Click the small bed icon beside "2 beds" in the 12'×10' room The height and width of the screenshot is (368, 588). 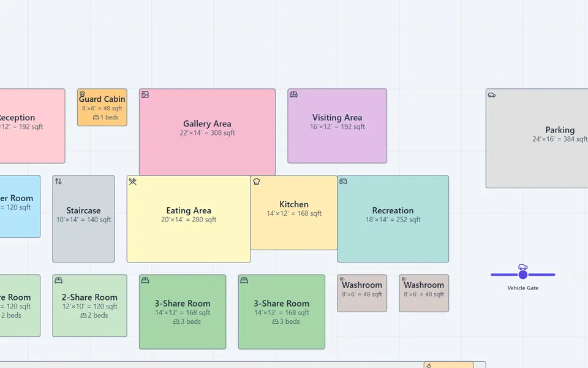click(83, 315)
